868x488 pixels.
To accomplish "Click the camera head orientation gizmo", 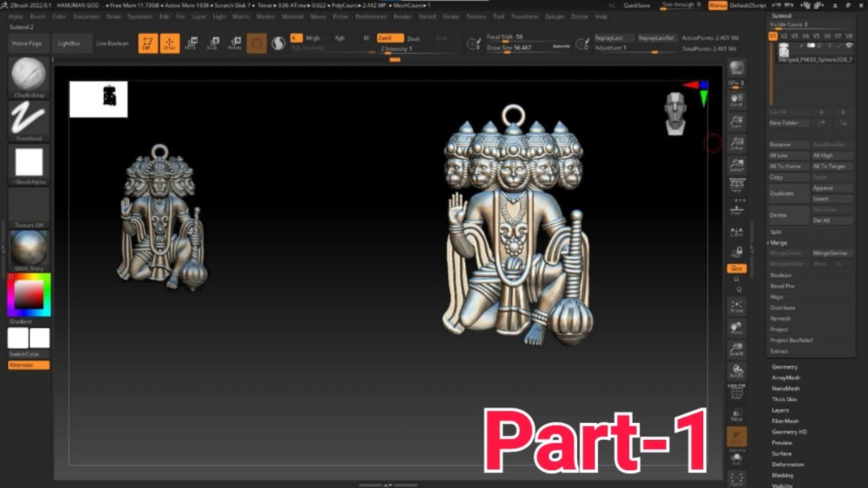I will pos(674,114).
